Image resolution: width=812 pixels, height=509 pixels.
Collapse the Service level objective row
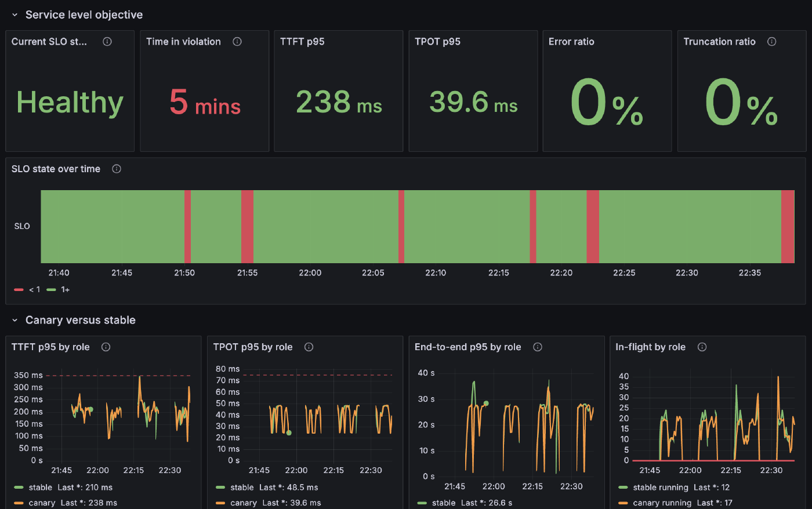(x=15, y=15)
